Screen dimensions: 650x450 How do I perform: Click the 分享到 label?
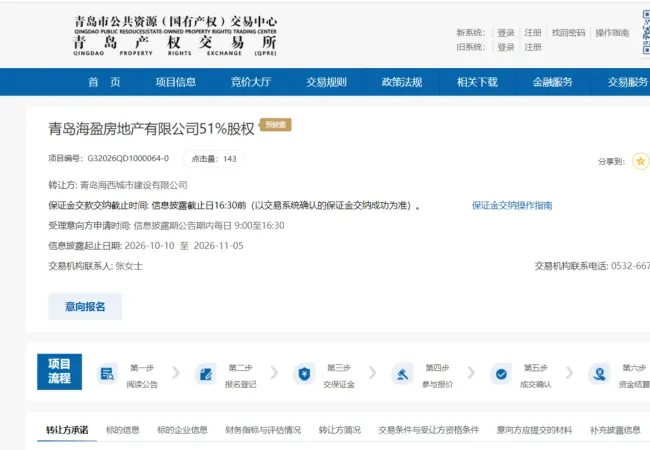611,162
